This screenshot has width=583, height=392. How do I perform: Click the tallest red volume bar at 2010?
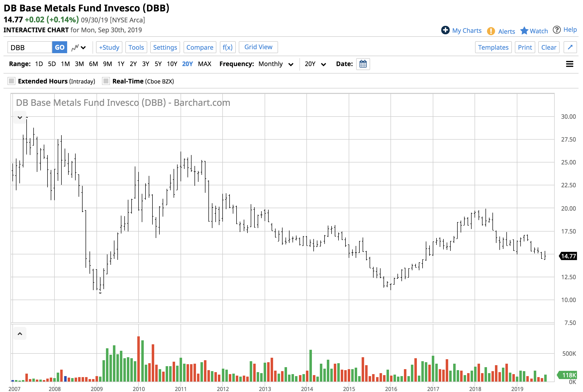(139, 359)
